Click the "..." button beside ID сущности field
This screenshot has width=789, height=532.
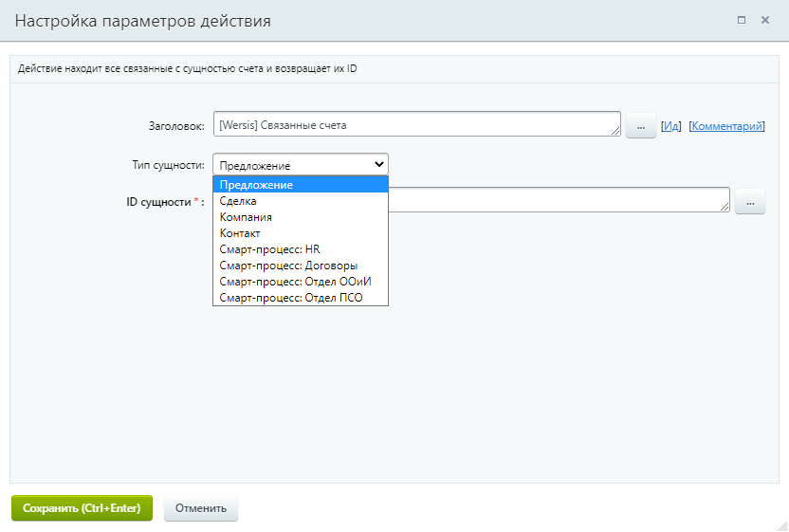749,202
